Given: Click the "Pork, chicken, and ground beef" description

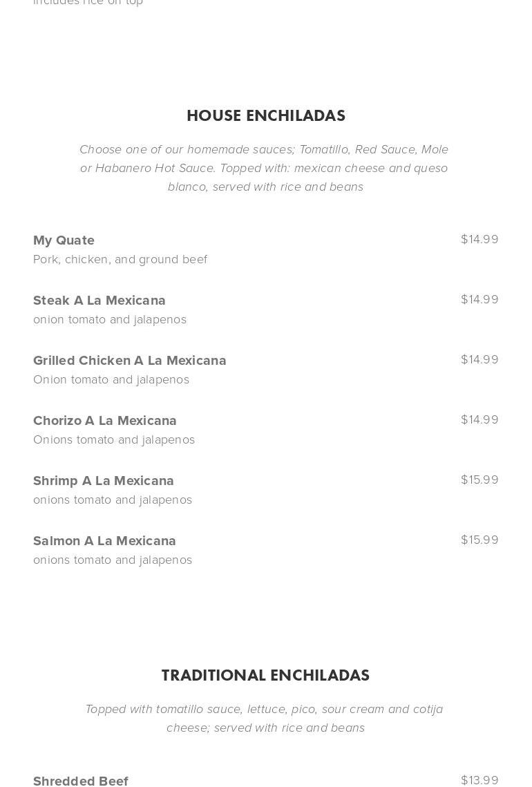Looking at the screenshot, I should (x=120, y=259).
